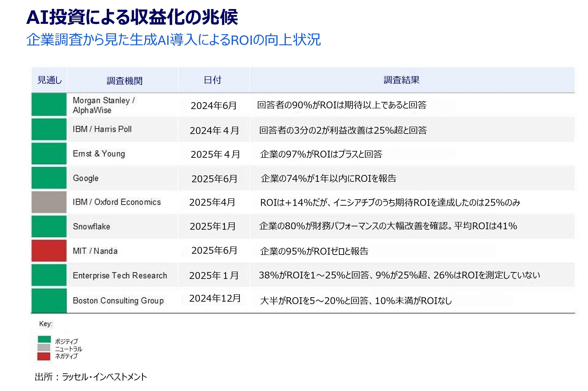Click the 調査機関 column header
The height and width of the screenshot is (391, 588).
(124, 81)
